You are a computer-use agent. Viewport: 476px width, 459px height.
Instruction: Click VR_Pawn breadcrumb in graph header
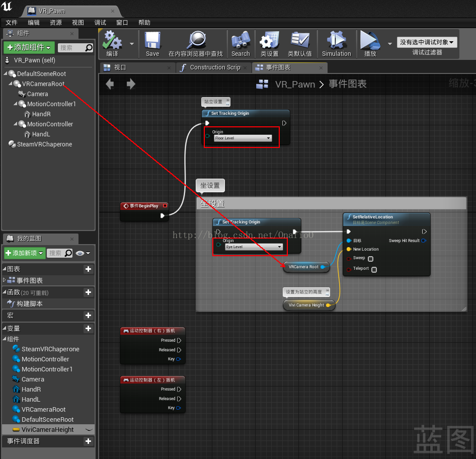(x=295, y=84)
